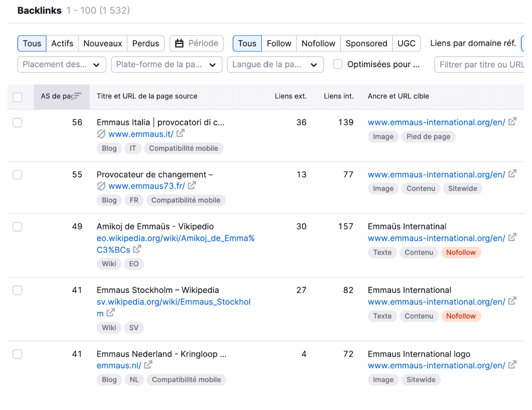Select the Amikoj de Emmaüs row checkbox
Screen dimensions: 532x410
click(x=17, y=227)
